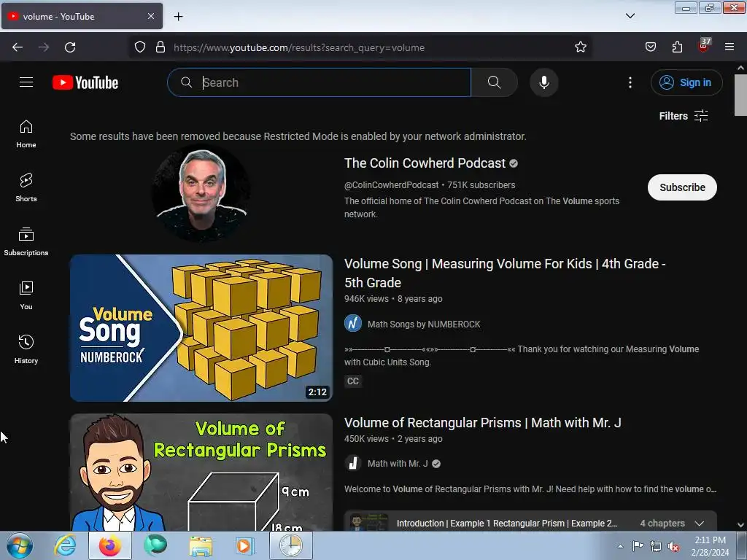Open the Firefox application menu
The width and height of the screenshot is (747, 560).
click(x=729, y=47)
